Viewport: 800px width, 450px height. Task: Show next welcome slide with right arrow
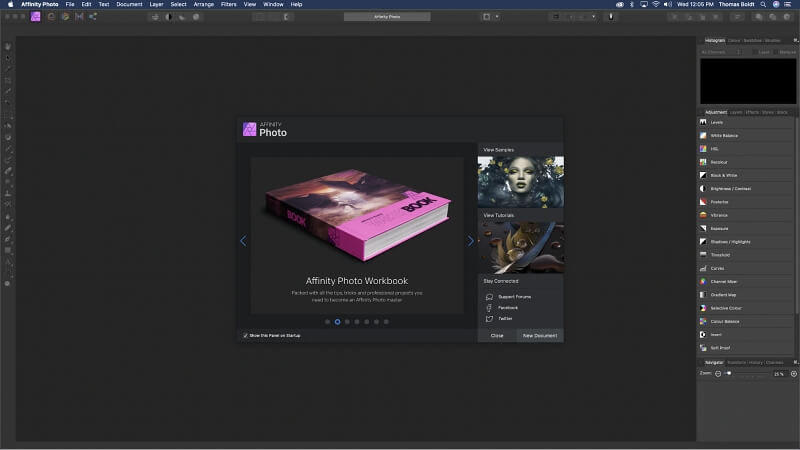click(x=470, y=241)
